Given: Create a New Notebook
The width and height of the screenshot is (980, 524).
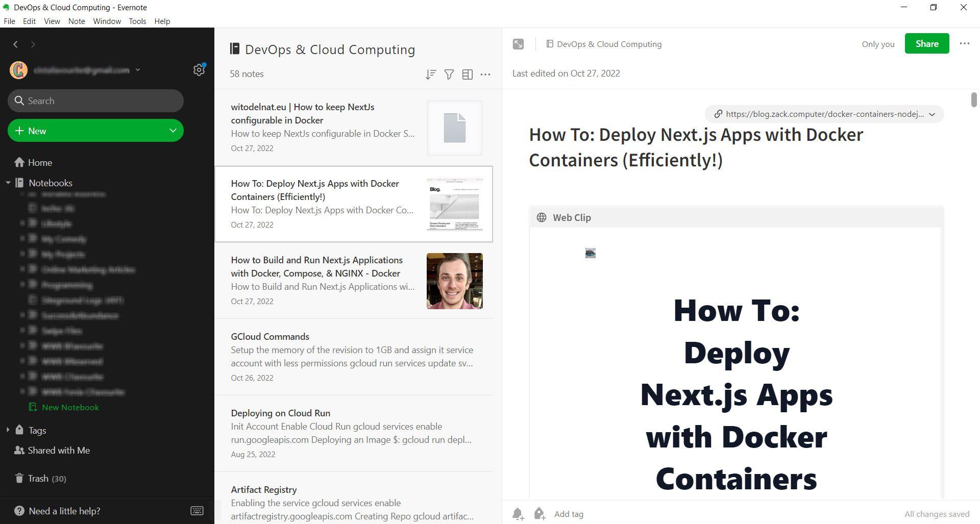Looking at the screenshot, I should pos(64,407).
